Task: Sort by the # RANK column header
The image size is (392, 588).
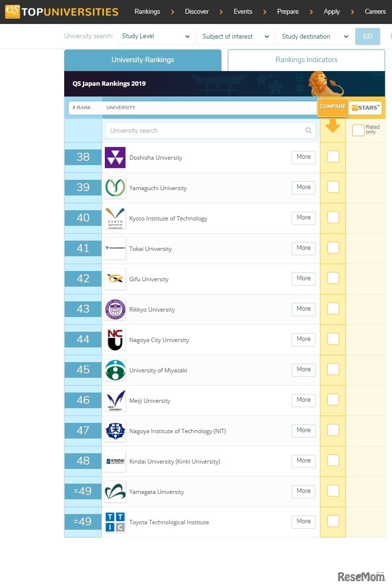Action: pos(82,108)
